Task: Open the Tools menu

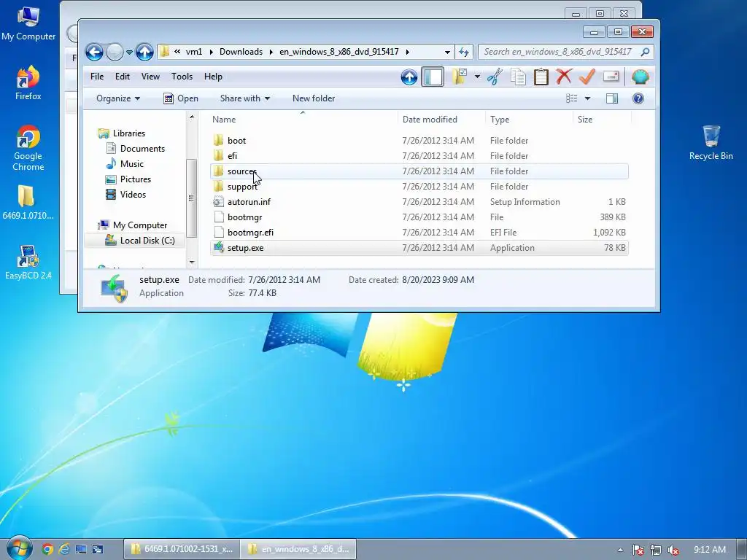Action: click(x=182, y=77)
